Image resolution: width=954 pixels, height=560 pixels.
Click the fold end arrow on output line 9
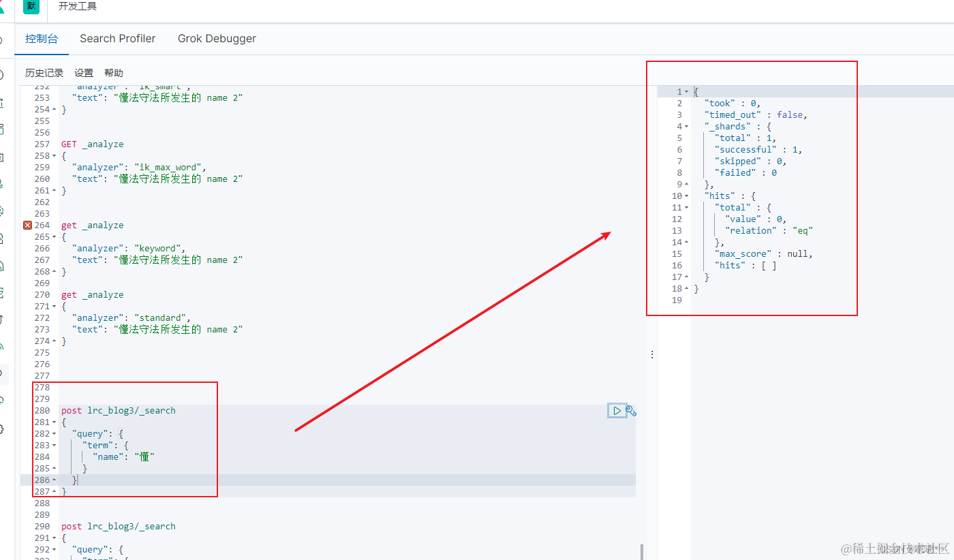[686, 185]
